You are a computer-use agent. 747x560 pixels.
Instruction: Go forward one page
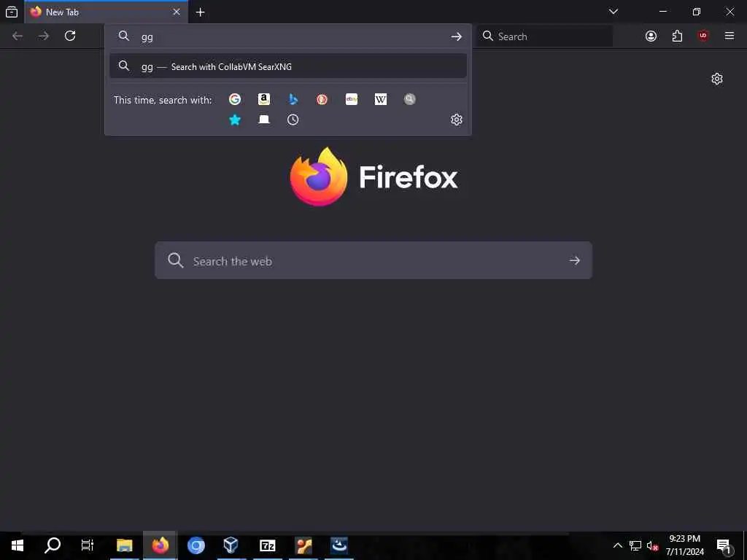tap(44, 36)
